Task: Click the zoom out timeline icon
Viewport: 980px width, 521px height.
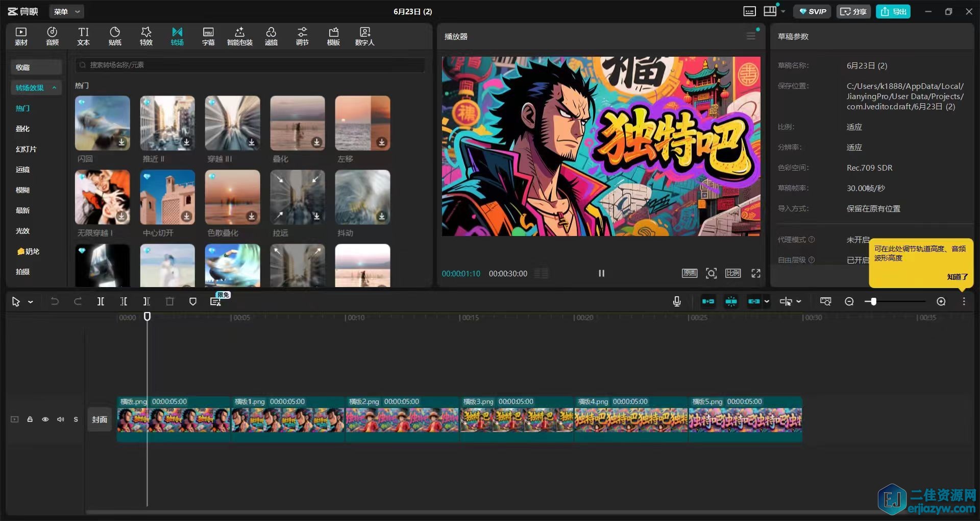Action: coord(849,301)
